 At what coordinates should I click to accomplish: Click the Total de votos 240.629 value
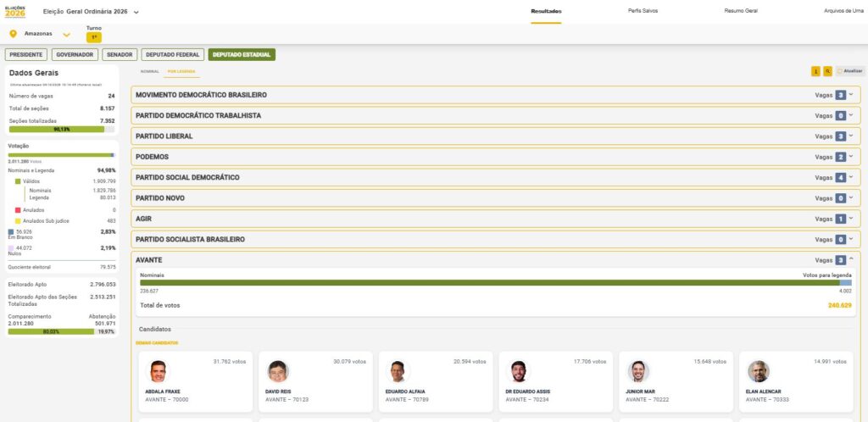tap(840, 305)
